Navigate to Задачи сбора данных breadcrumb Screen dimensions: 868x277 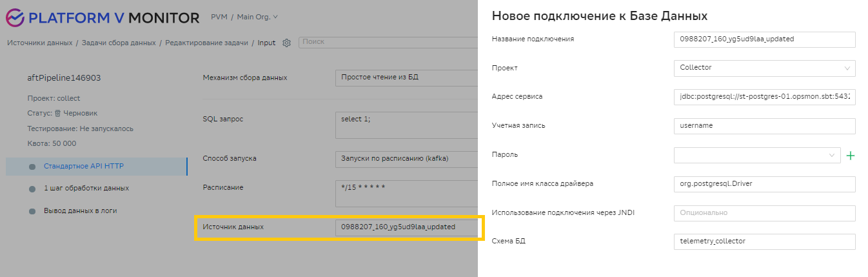119,43
